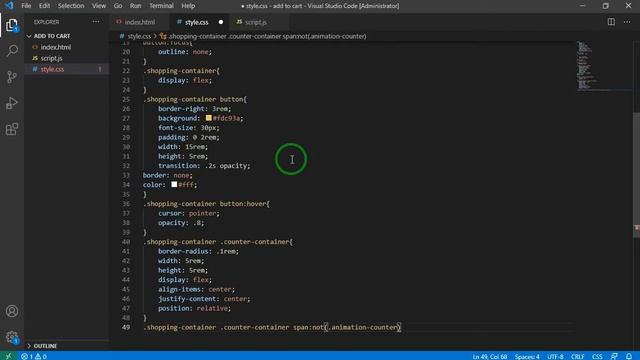The height and width of the screenshot is (360, 640).
Task: Change the CRLF line ending setting
Action: [577, 356]
